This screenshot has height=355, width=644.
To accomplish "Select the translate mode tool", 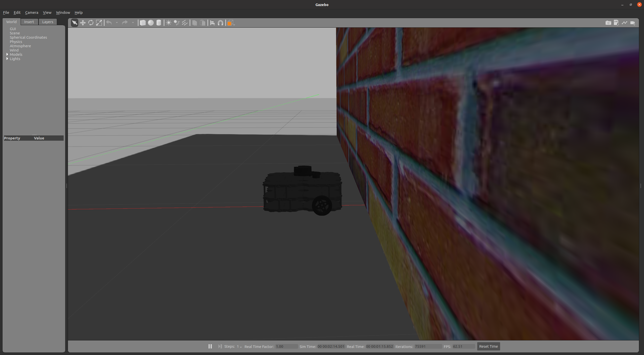I will click(x=83, y=23).
